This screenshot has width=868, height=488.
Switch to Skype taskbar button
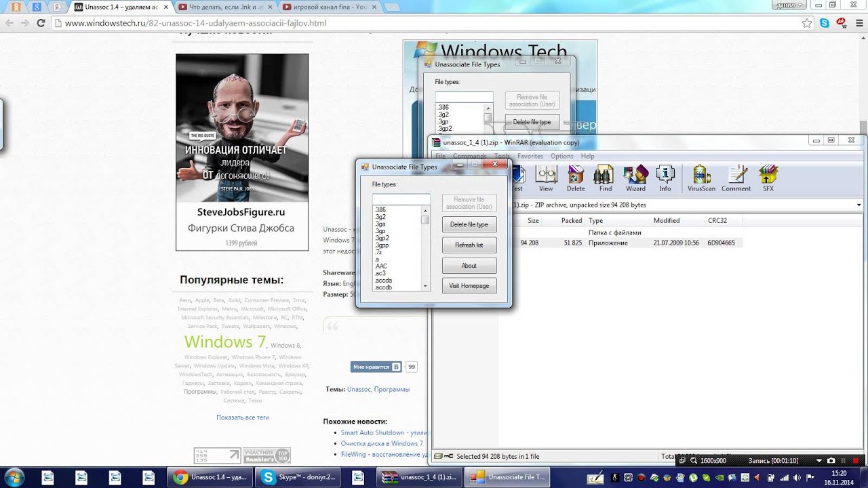click(298, 477)
